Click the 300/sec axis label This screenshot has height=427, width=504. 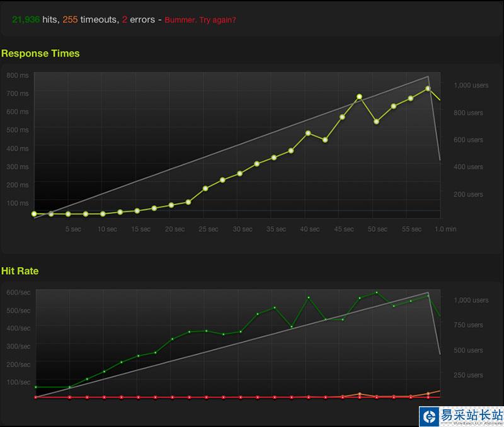18,346
